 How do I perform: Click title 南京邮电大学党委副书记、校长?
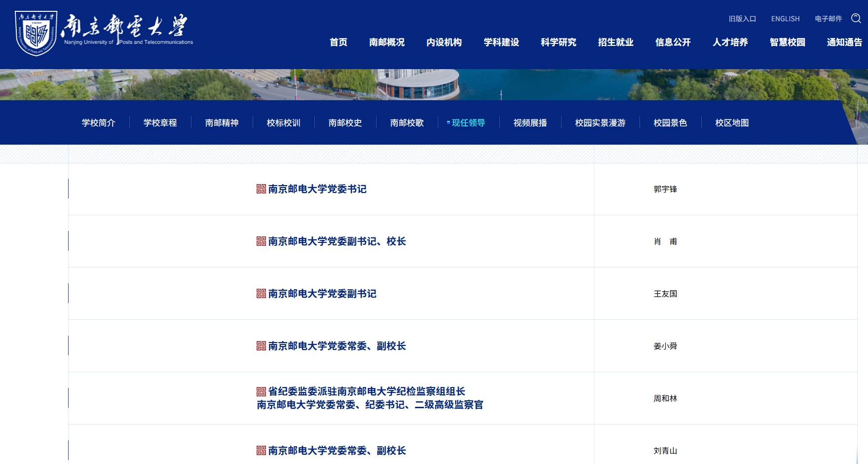(337, 241)
